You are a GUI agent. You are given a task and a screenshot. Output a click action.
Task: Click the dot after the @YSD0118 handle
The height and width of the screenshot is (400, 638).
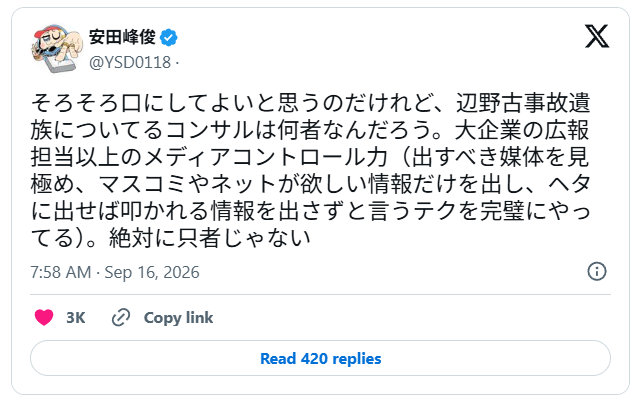coord(177,63)
